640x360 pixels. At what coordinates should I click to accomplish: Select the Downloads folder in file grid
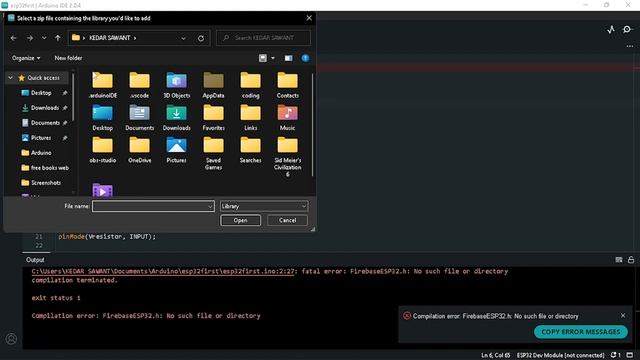[x=176, y=118]
